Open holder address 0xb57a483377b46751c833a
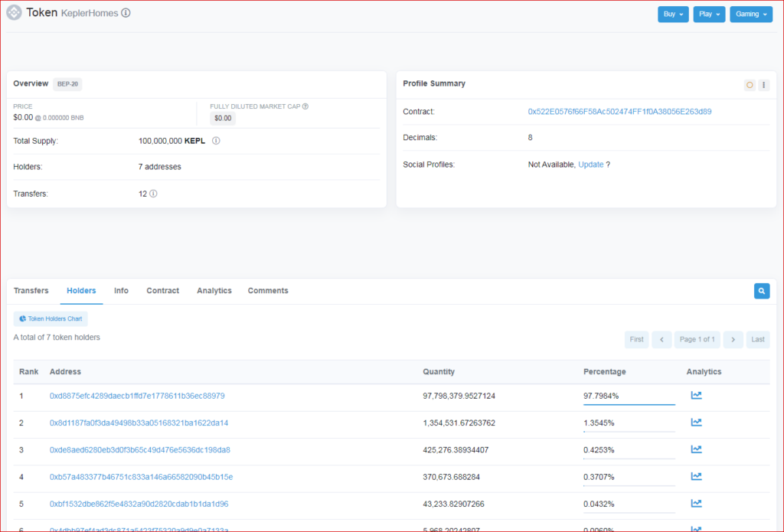Screen dimensions: 784x532 [x=141, y=476]
